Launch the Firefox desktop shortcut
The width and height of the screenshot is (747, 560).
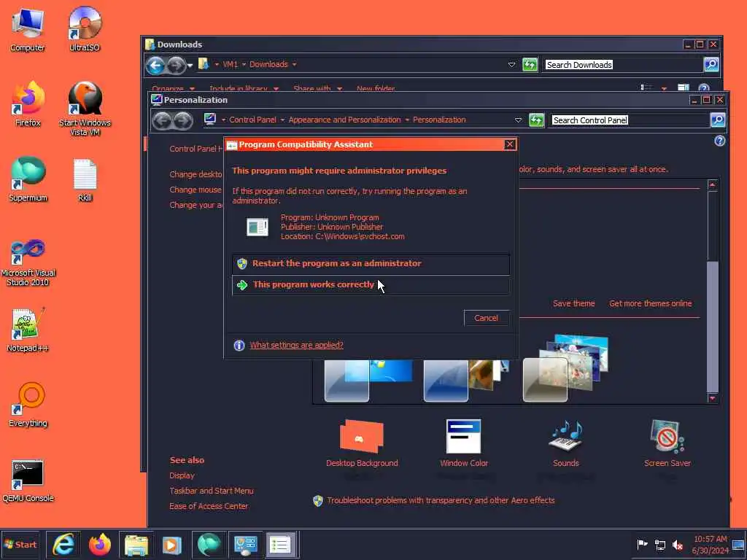pos(28,105)
